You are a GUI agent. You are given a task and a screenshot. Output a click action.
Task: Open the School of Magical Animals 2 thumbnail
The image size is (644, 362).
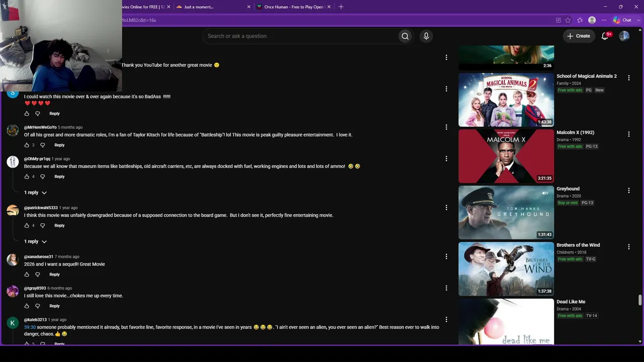point(506,100)
